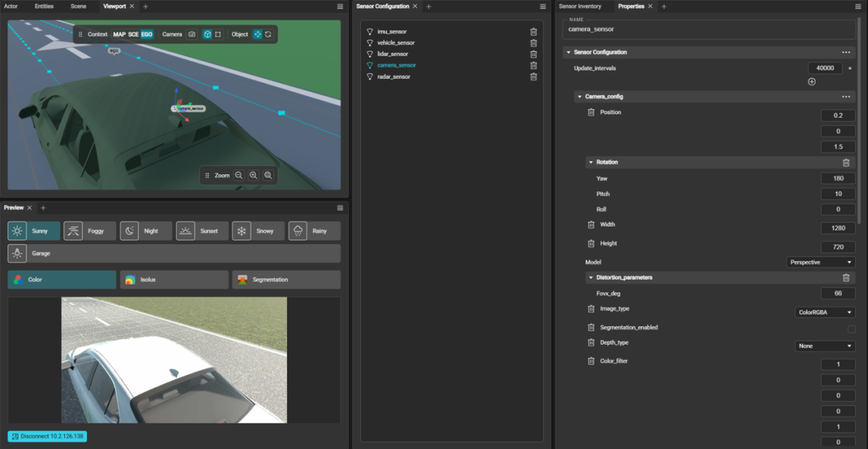This screenshot has width=868, height=449.
Task: Switch to the Actor tab
Action: [10, 6]
